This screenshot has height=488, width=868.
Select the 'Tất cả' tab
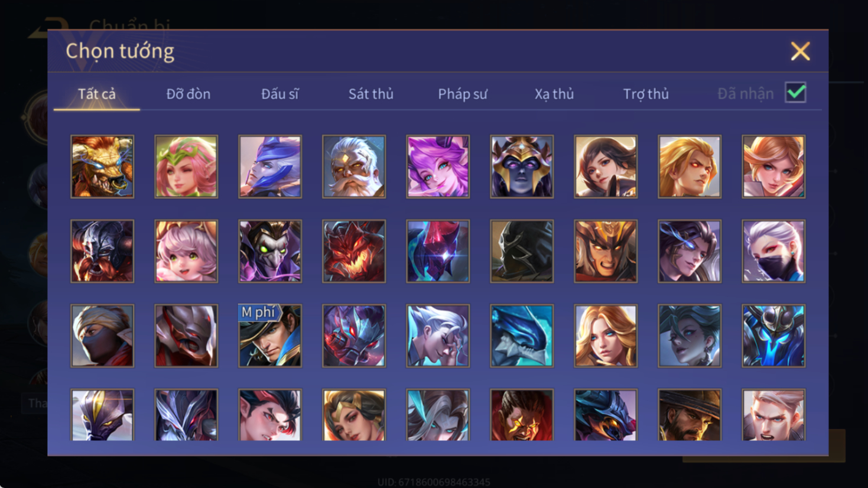click(97, 93)
